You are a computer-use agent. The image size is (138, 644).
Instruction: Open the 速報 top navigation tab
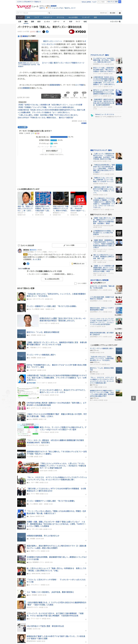tap(28, 17)
